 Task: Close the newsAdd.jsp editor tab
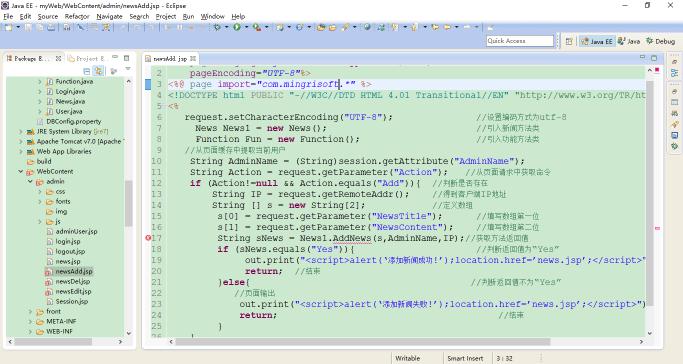click(193, 58)
